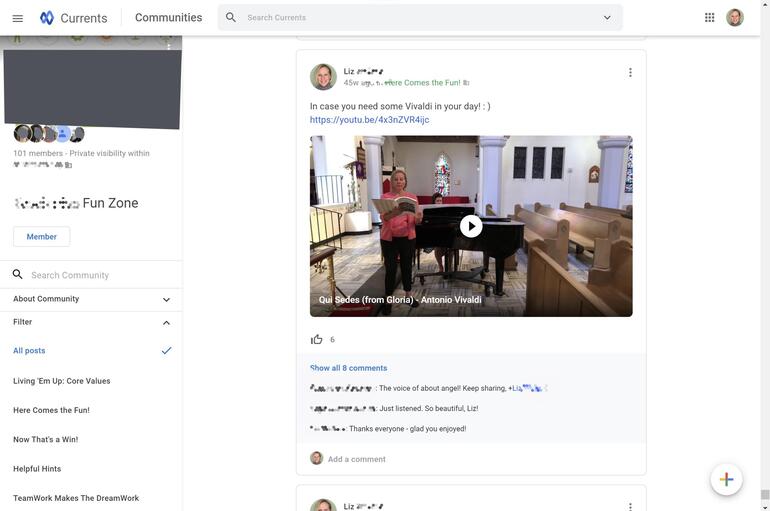Viewport: 770px width, 511px height.
Task: Click the Member button
Action: coord(42,237)
